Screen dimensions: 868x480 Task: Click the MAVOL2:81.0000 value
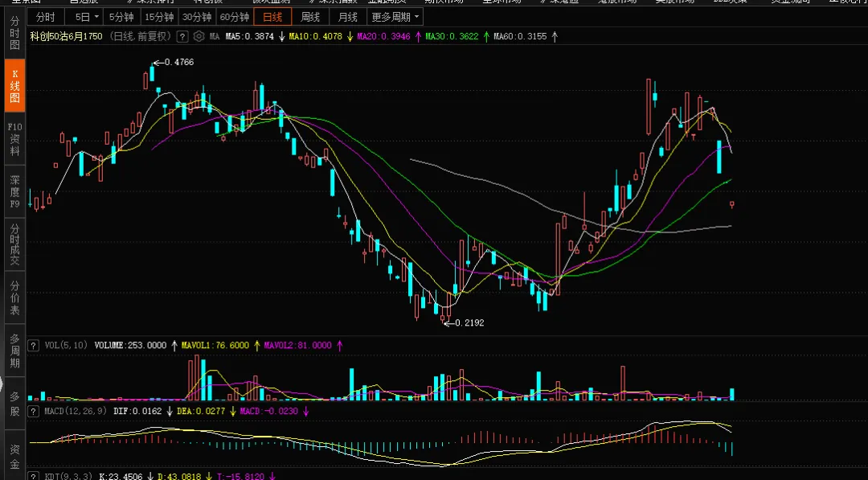point(298,346)
